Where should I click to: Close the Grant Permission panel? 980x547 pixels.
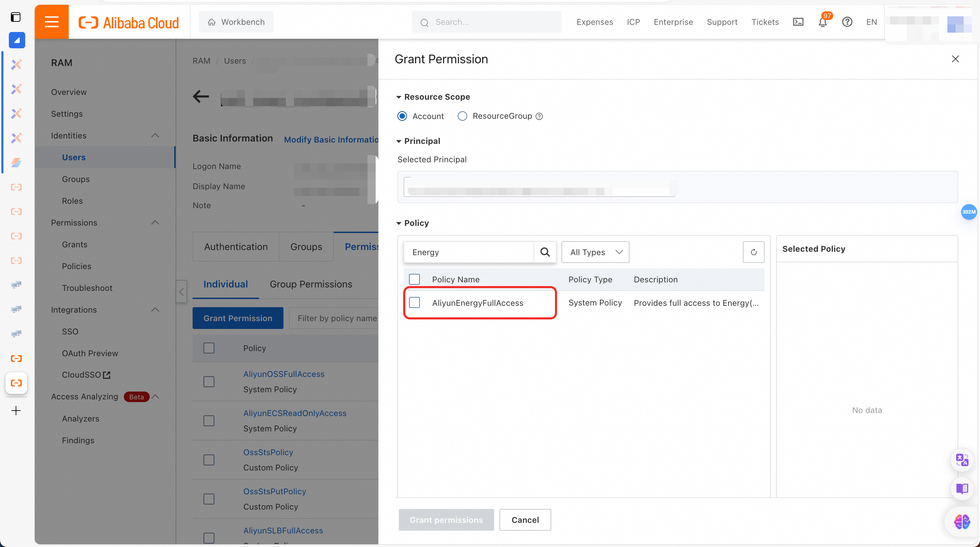955,59
